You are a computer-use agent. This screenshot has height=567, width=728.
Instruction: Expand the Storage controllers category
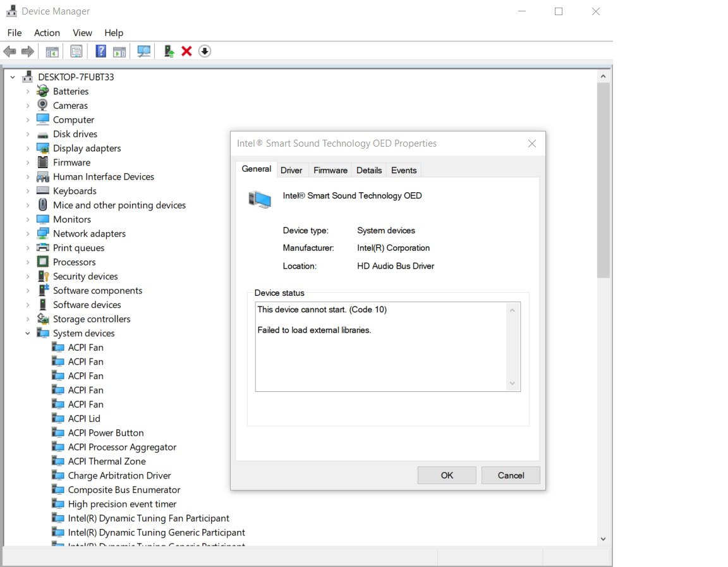coord(28,319)
